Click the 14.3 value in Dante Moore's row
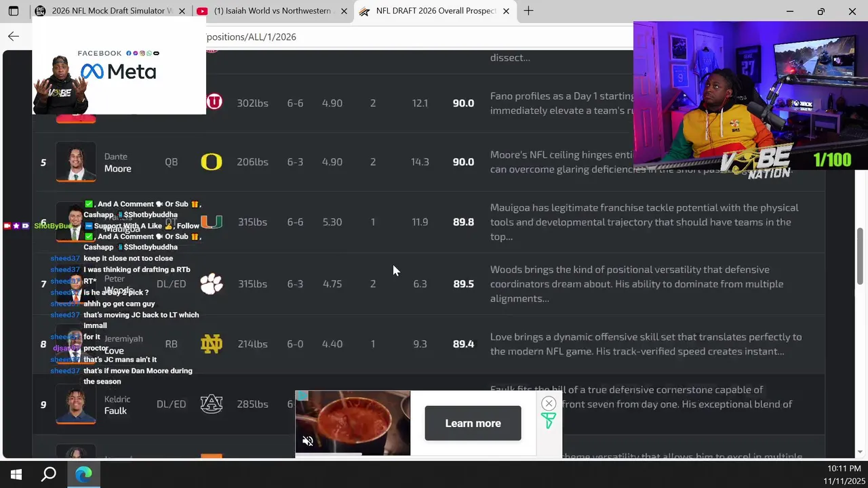This screenshot has width=868, height=488. (x=420, y=162)
